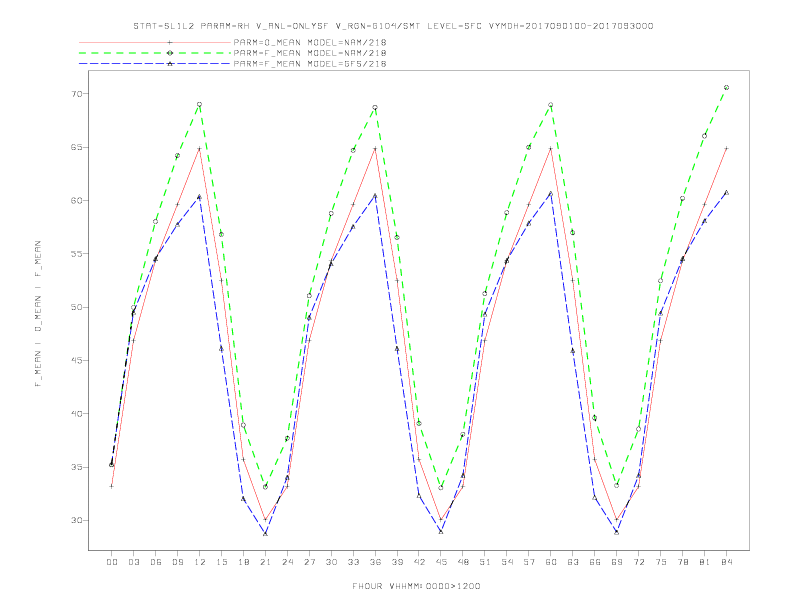This screenshot has height=612, width=792.
Task: Click the y-axis tick label 70
Action: tap(77, 94)
